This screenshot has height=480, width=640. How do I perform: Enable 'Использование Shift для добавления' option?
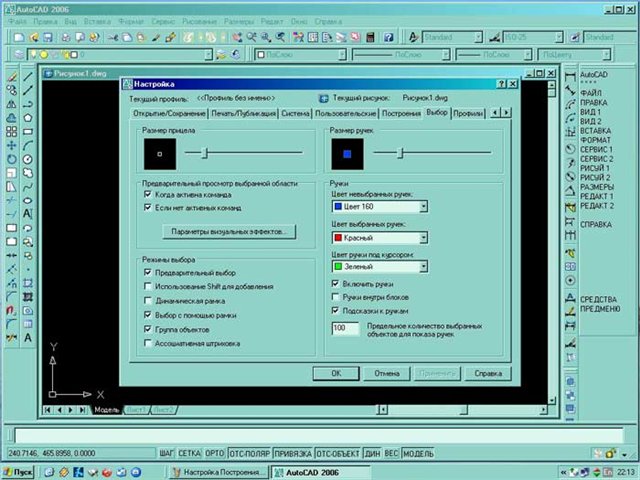[x=148, y=286]
